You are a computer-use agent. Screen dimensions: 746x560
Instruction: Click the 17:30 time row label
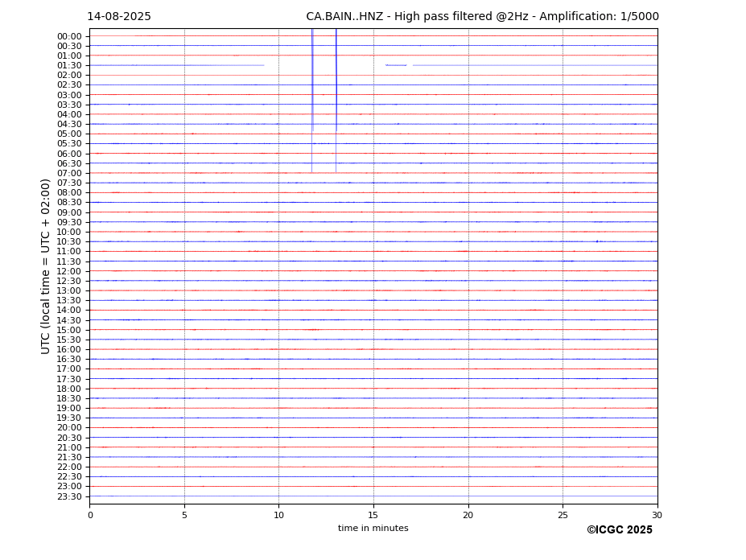click(x=69, y=379)
